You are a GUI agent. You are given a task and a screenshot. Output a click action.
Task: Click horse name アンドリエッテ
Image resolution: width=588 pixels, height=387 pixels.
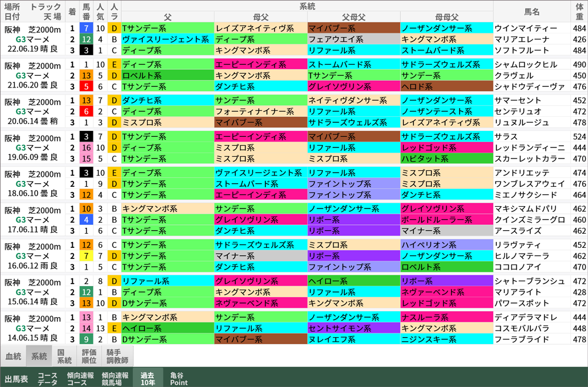tap(522, 173)
